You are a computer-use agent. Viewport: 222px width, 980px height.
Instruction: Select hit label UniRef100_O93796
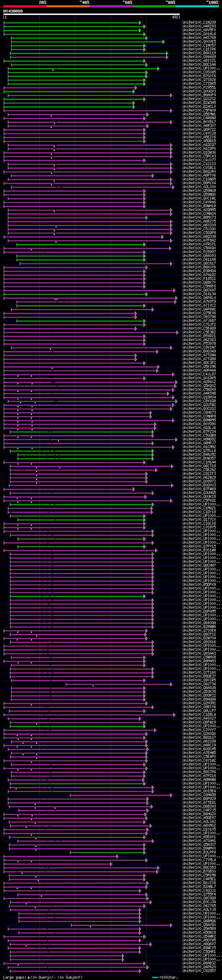coord(199,317)
